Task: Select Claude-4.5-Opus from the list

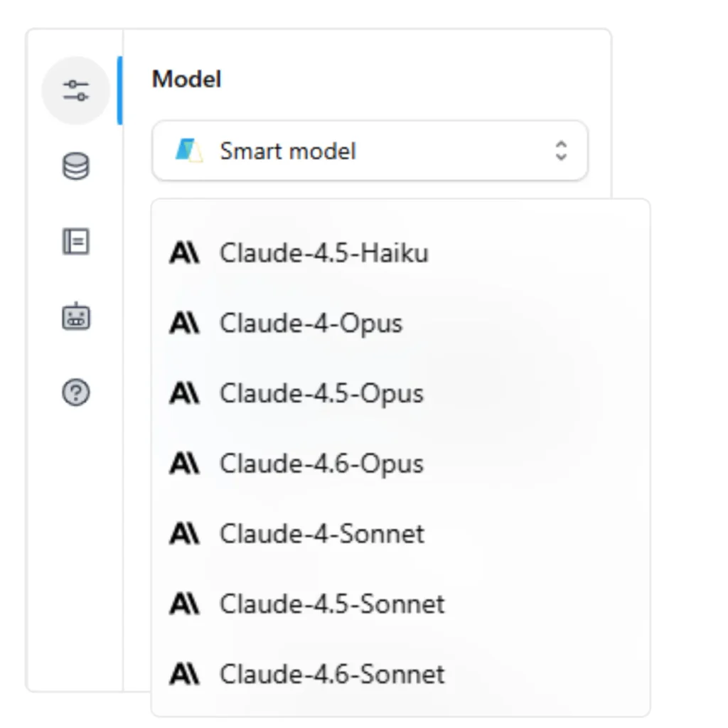Action: (322, 393)
